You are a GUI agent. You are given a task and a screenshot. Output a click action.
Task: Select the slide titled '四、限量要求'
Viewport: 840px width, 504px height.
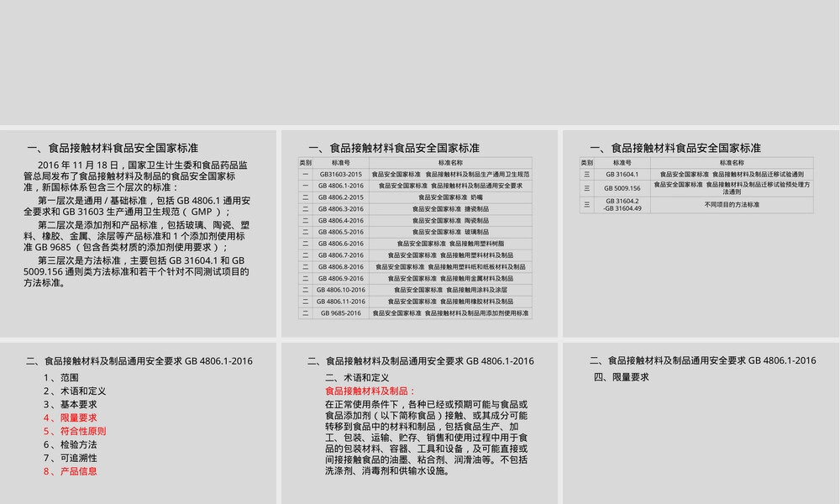coord(701,423)
